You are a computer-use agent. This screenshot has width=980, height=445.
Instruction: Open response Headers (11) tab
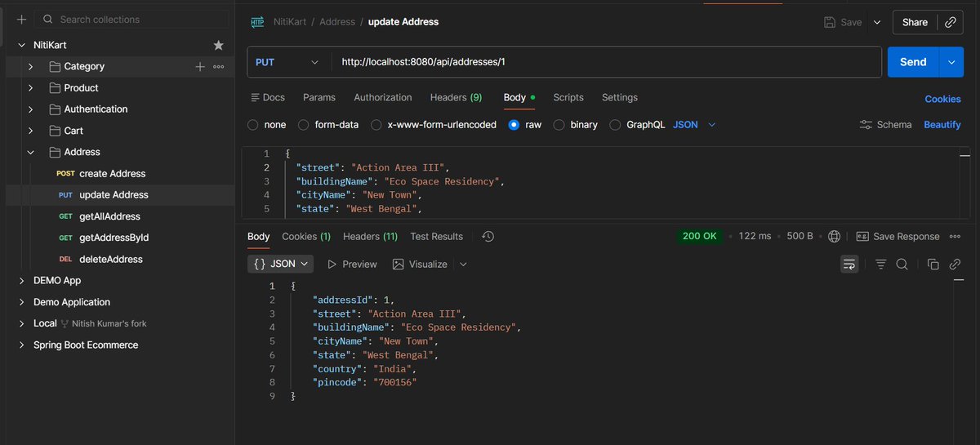[370, 237]
